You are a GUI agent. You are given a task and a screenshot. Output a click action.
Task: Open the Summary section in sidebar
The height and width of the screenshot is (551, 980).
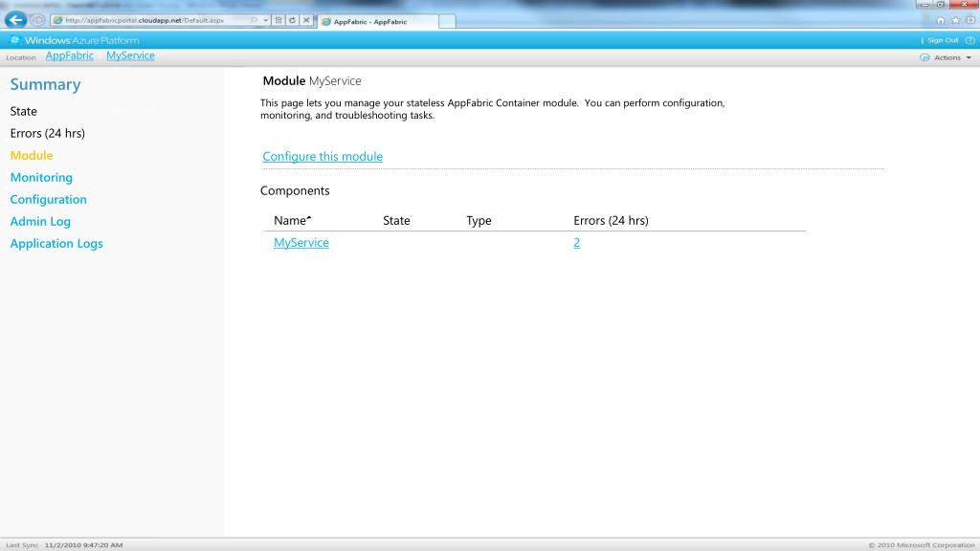(45, 84)
